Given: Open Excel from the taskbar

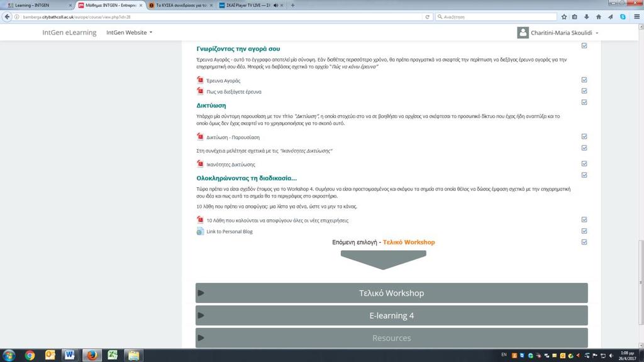Looking at the screenshot, I should click(113, 354).
